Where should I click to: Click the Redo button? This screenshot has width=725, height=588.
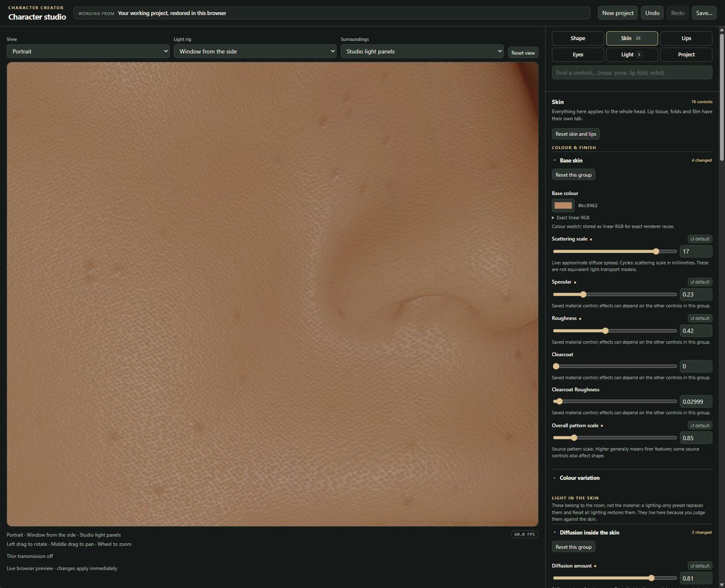(x=678, y=13)
